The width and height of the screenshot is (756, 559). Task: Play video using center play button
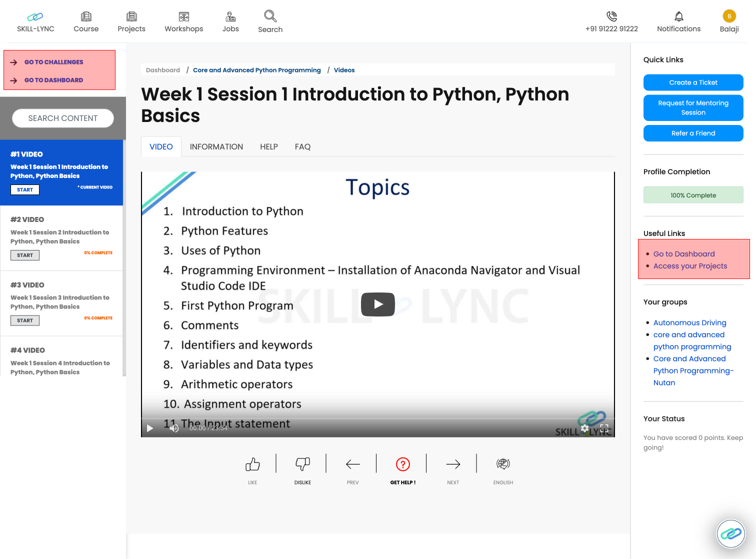378,304
